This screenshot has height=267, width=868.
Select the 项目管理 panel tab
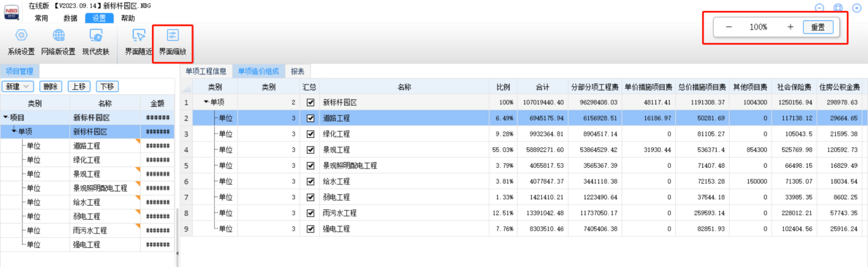point(20,71)
